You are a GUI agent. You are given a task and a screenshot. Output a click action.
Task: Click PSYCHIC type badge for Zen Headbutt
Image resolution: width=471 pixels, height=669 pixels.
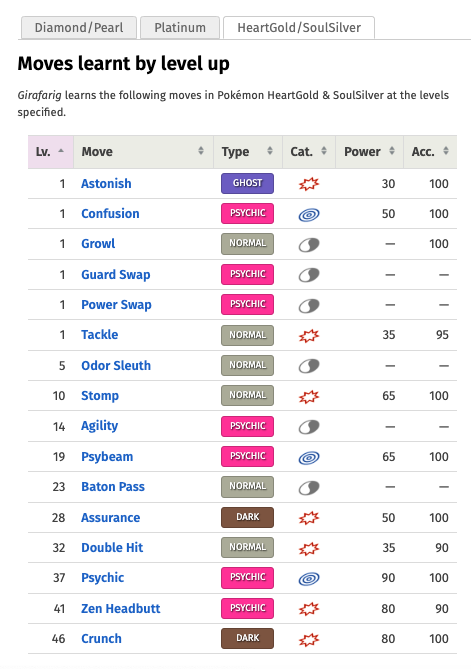coord(247,608)
